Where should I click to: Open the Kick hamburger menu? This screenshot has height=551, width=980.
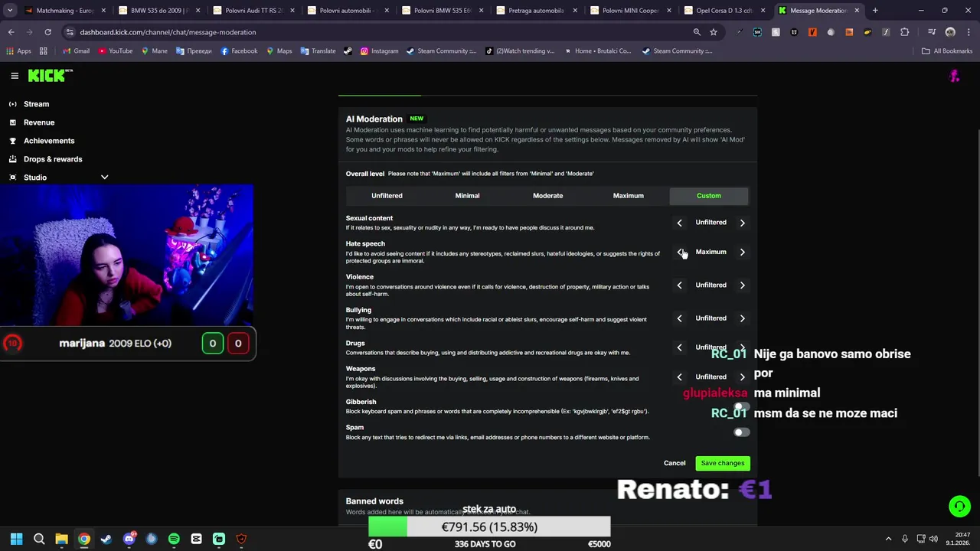[x=15, y=76]
